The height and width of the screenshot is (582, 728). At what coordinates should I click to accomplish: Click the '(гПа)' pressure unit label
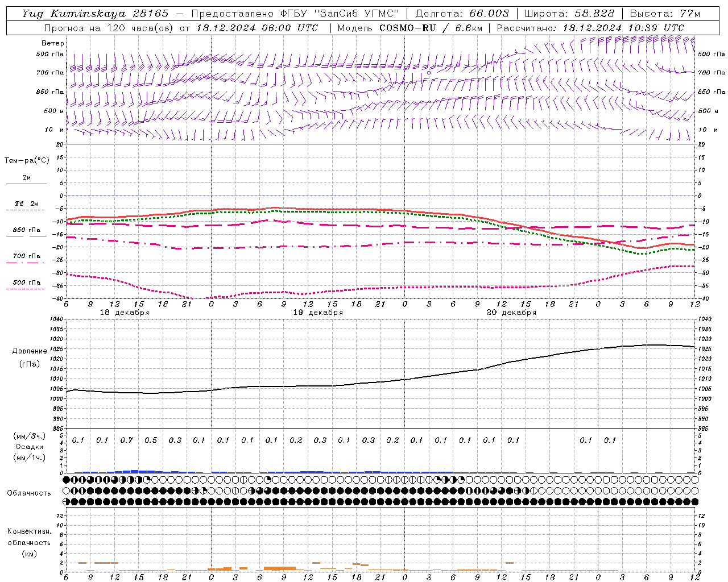(x=30, y=364)
